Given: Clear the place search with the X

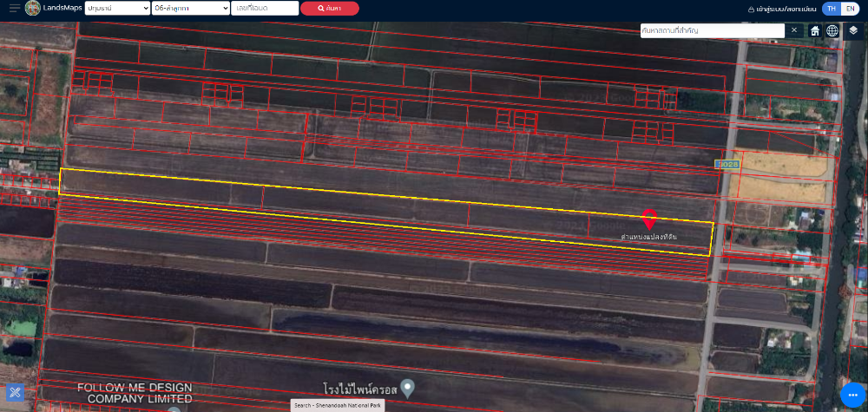Looking at the screenshot, I should click(794, 29).
